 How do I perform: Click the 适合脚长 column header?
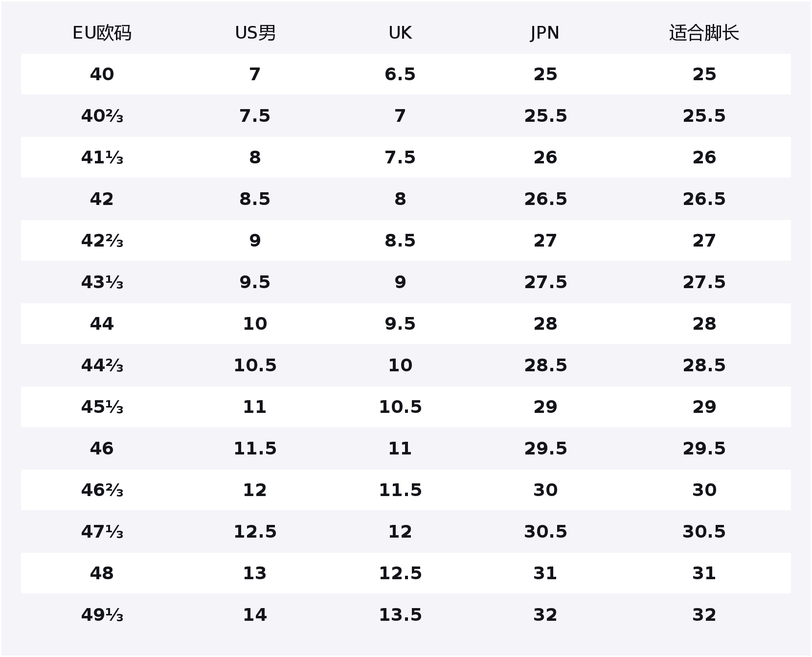(704, 33)
